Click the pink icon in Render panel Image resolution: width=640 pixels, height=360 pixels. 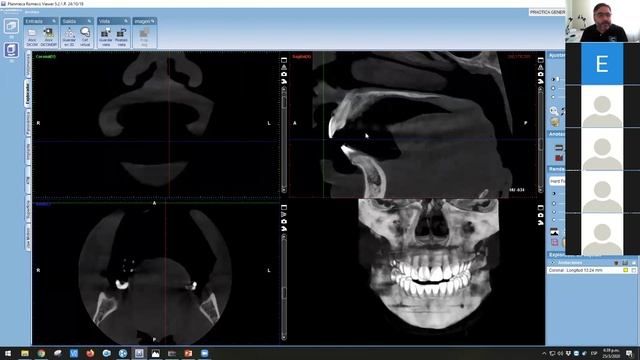tap(555, 242)
